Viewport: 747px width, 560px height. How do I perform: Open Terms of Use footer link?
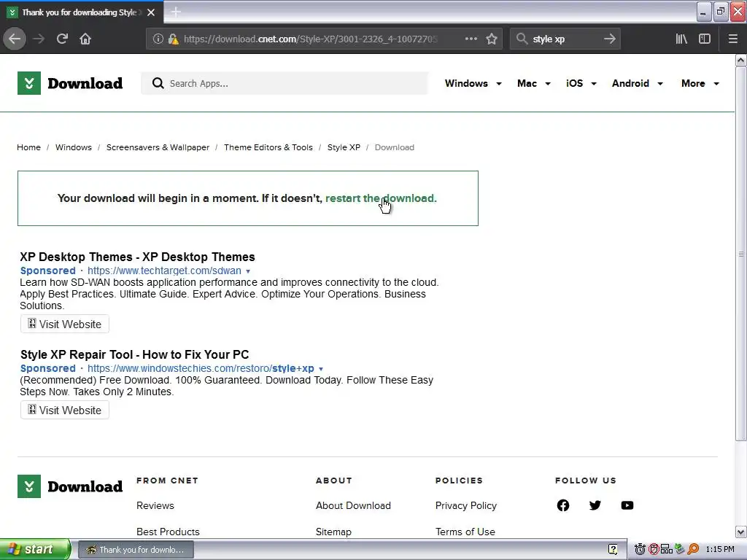[x=465, y=532]
